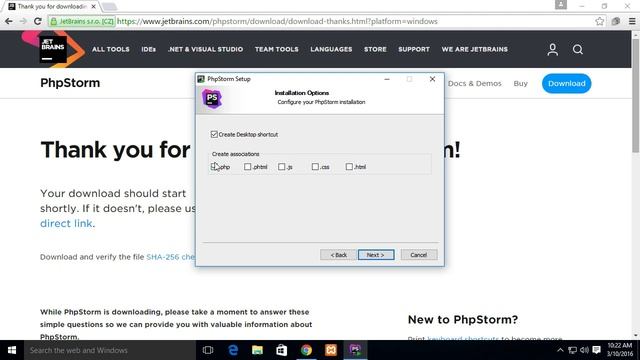This screenshot has height=360, width=640.
Task: Check the .phtml association box
Action: [247, 167]
